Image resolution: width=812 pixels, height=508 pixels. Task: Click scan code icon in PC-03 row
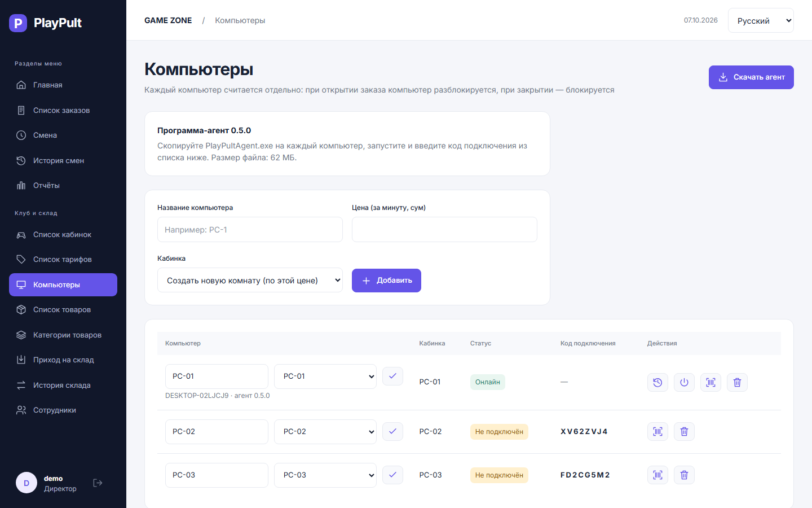(x=657, y=475)
